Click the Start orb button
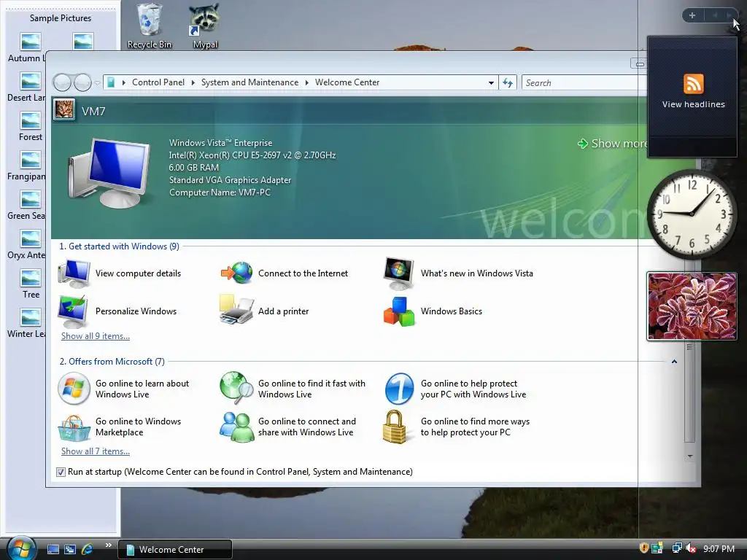This screenshot has height=560, width=747. pos(20,548)
